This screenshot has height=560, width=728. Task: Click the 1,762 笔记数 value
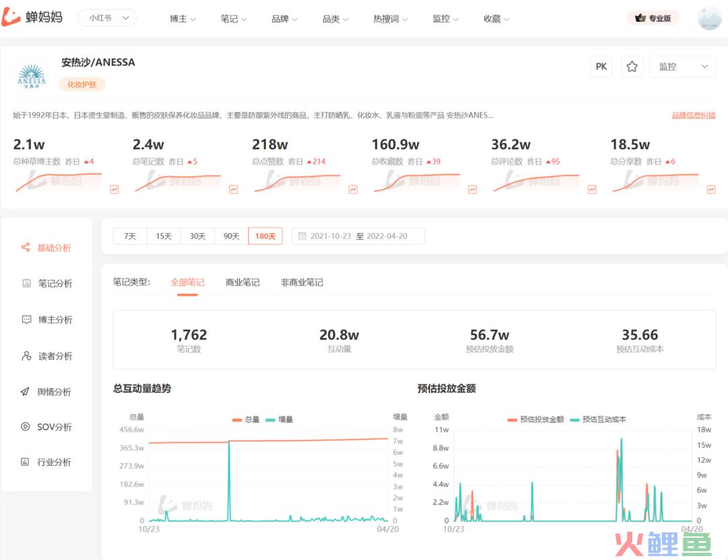tap(189, 335)
